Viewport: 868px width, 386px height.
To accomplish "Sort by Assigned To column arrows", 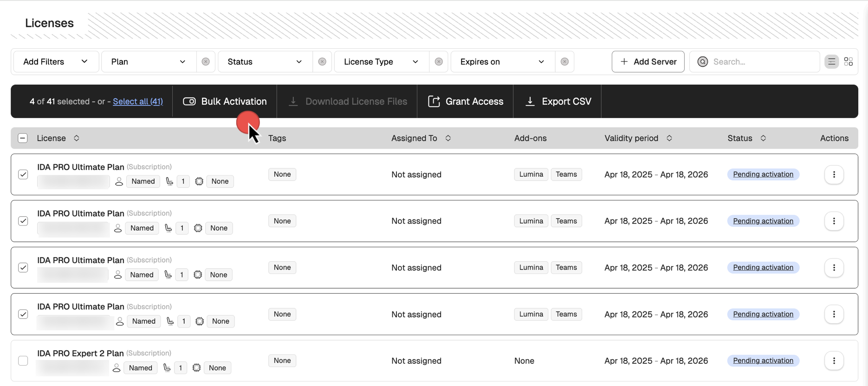I will coord(448,138).
